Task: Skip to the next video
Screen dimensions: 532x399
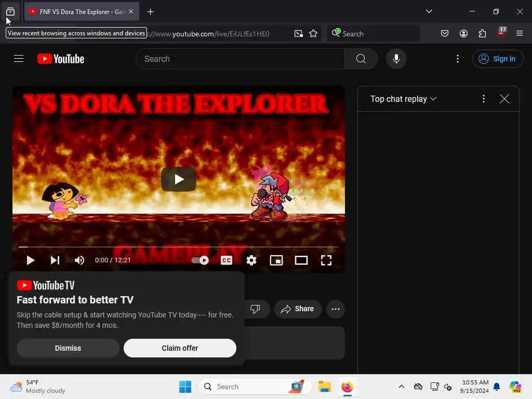Action: click(x=55, y=260)
